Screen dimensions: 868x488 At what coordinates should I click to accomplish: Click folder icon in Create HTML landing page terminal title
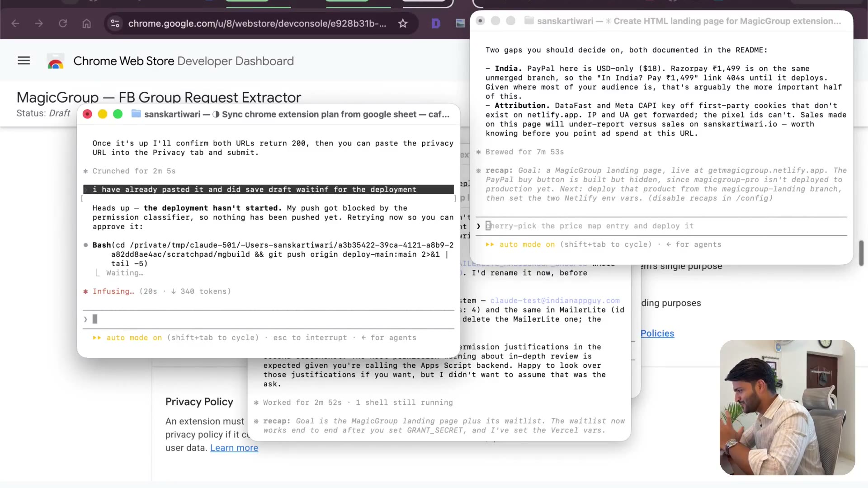[529, 21]
